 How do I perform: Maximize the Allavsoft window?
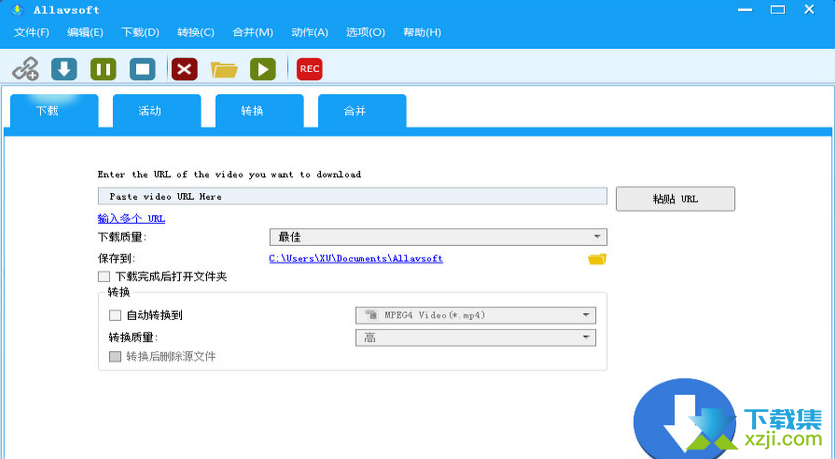pos(777,10)
